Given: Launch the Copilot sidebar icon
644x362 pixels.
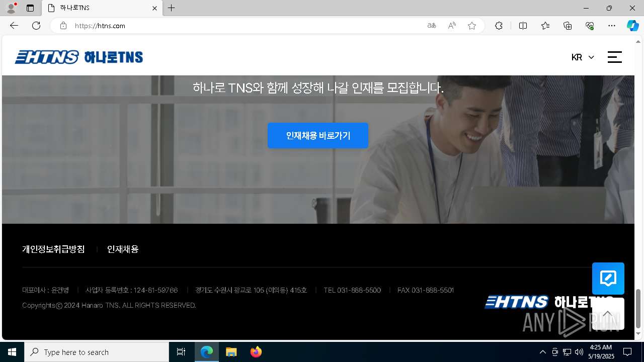Looking at the screenshot, I should coord(632,26).
